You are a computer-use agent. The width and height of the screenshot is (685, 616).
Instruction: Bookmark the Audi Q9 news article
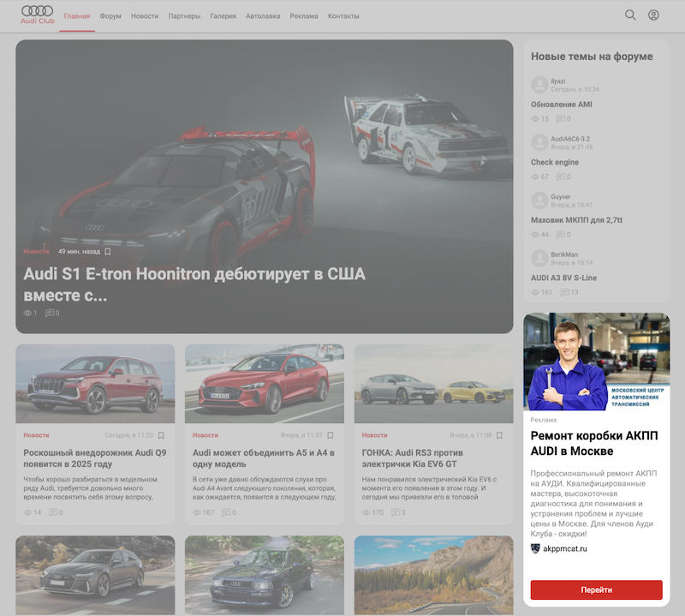[161, 435]
